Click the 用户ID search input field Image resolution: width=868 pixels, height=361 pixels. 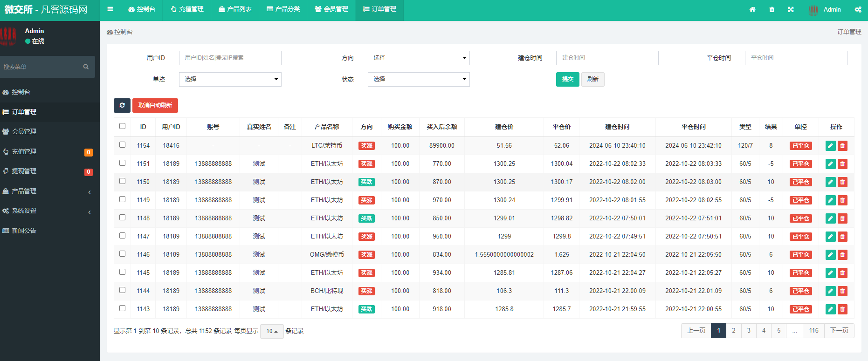coord(230,58)
